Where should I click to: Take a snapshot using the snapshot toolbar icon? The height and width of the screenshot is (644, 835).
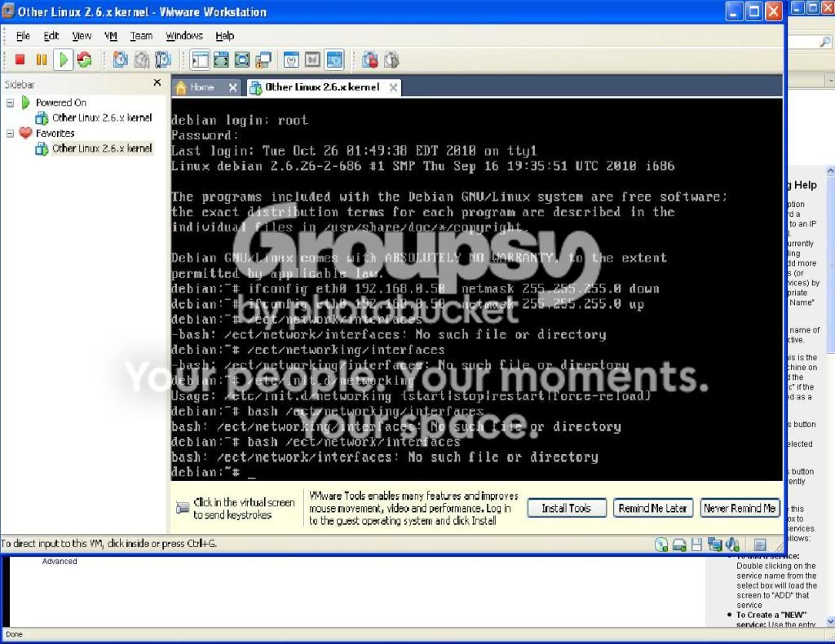click(x=121, y=60)
